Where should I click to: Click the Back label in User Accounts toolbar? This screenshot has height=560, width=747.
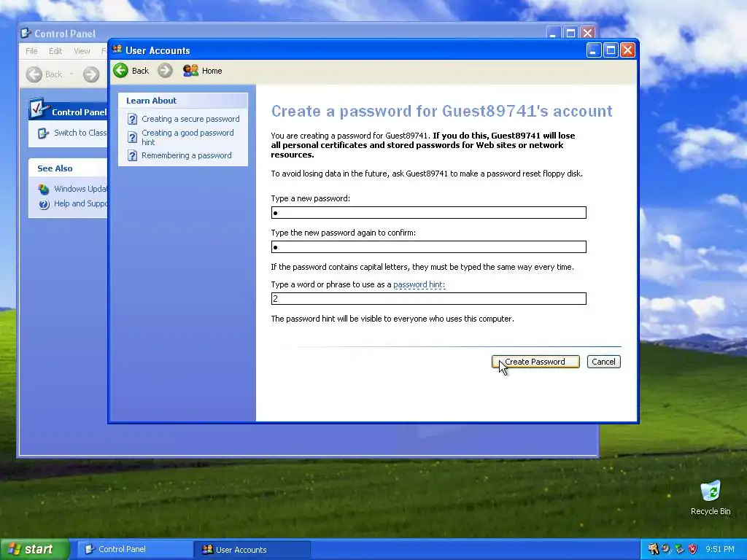tap(140, 71)
